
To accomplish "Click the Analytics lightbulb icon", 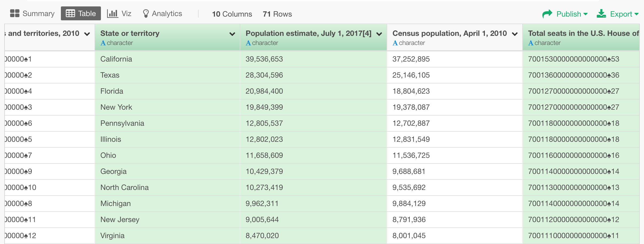I will click(x=146, y=13).
